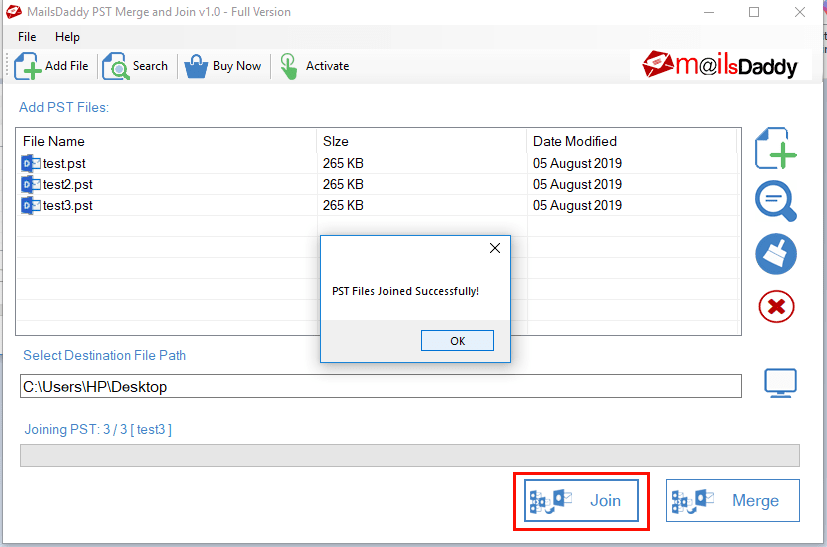This screenshot has width=827, height=547.
Task: Click the date modified of test3.pst
Action: coord(577,205)
